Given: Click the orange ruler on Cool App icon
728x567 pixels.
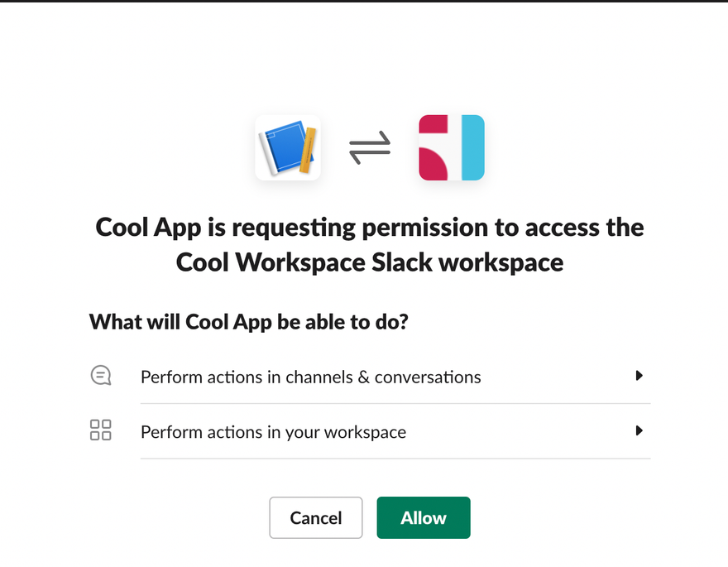Looking at the screenshot, I should point(307,151).
